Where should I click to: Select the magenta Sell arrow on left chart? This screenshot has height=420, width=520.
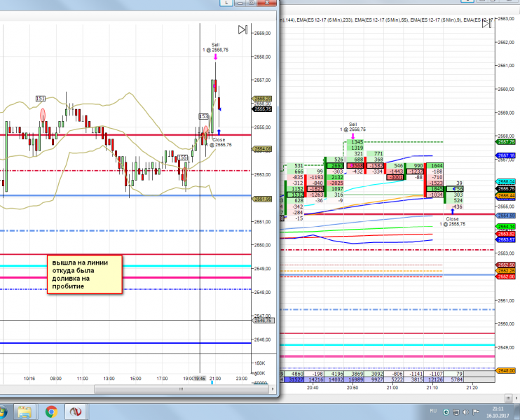215,58
